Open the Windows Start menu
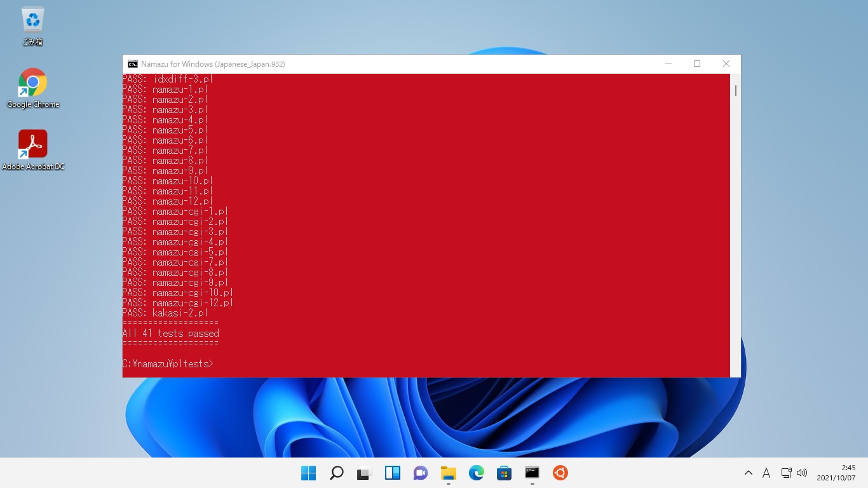 (308, 473)
